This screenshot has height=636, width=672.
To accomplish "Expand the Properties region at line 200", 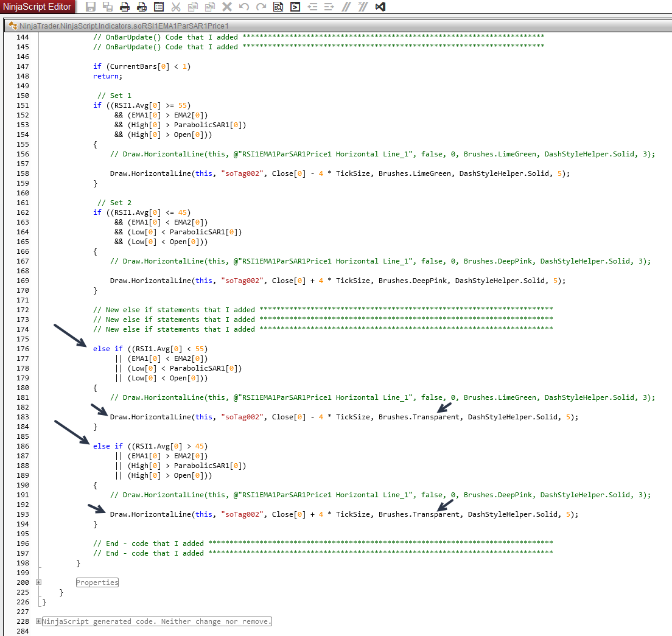I will [38, 582].
